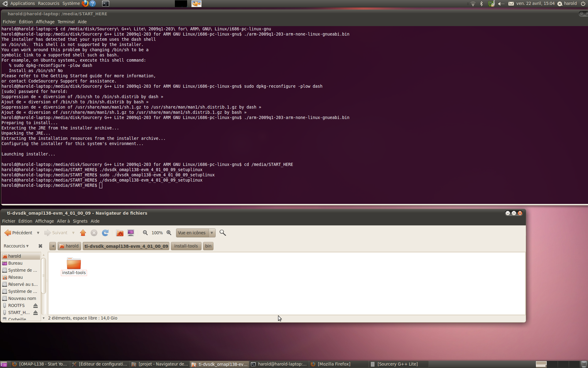The width and height of the screenshot is (588, 368).
Task: Zoom out in file browser
Action: point(145,233)
